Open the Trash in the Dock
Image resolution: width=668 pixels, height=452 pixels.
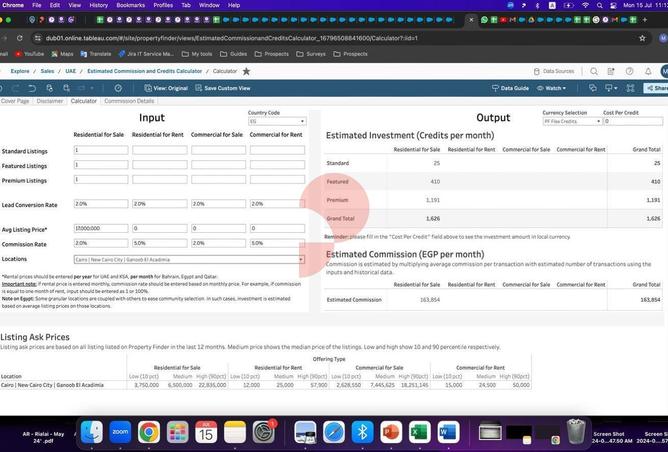click(x=576, y=432)
